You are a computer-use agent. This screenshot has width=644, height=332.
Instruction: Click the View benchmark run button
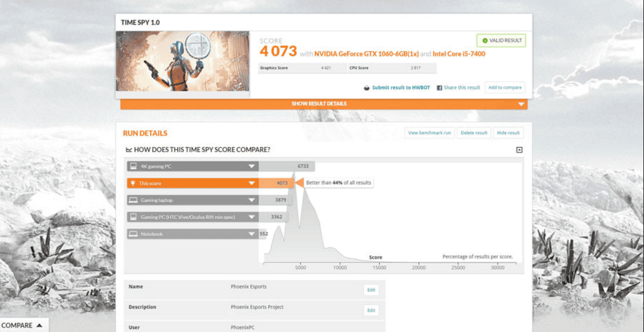[x=429, y=133]
